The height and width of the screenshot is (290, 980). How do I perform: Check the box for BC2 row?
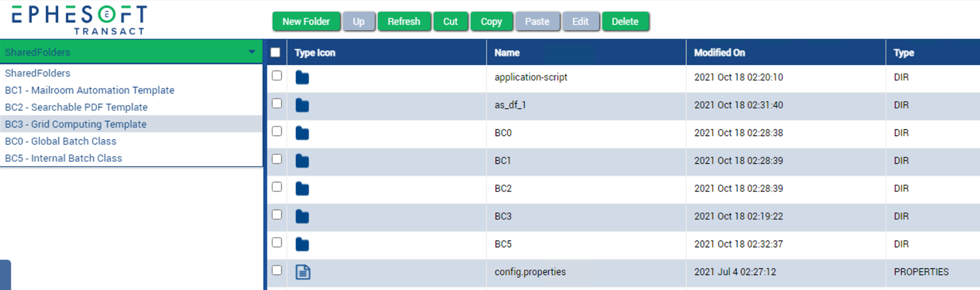coord(277,187)
